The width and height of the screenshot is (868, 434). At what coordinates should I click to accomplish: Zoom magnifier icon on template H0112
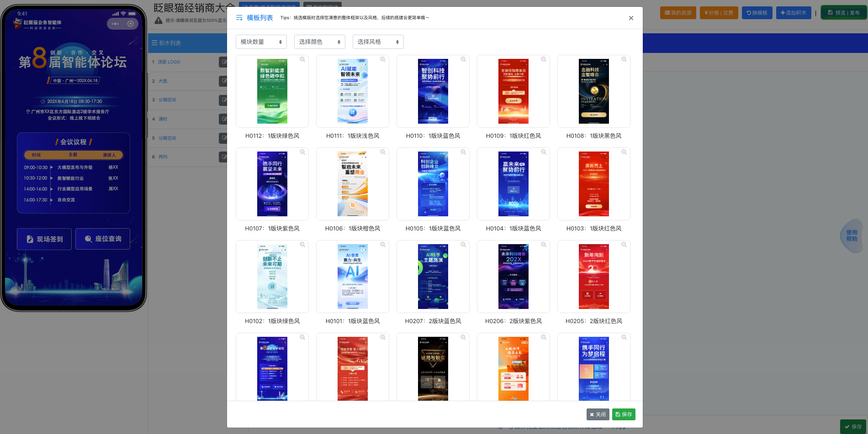point(302,60)
